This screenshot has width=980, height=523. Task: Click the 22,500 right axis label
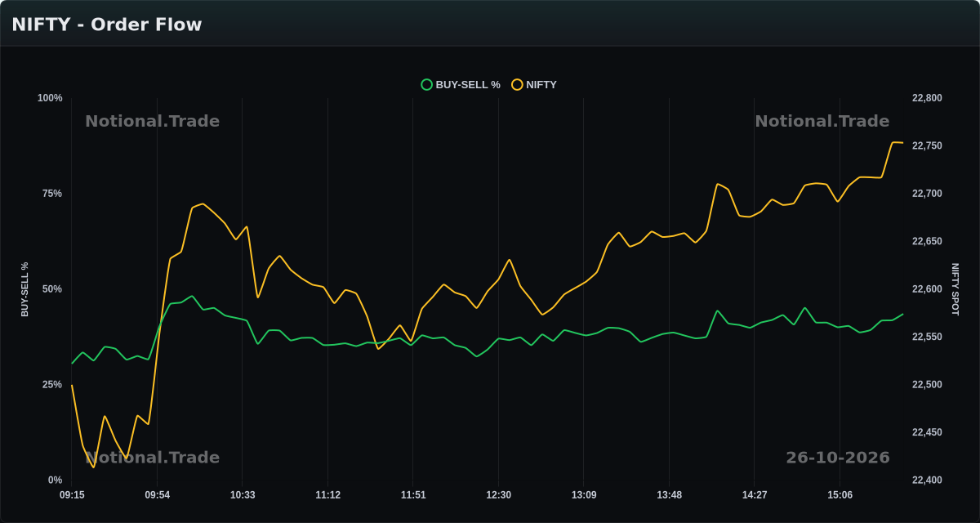point(927,385)
